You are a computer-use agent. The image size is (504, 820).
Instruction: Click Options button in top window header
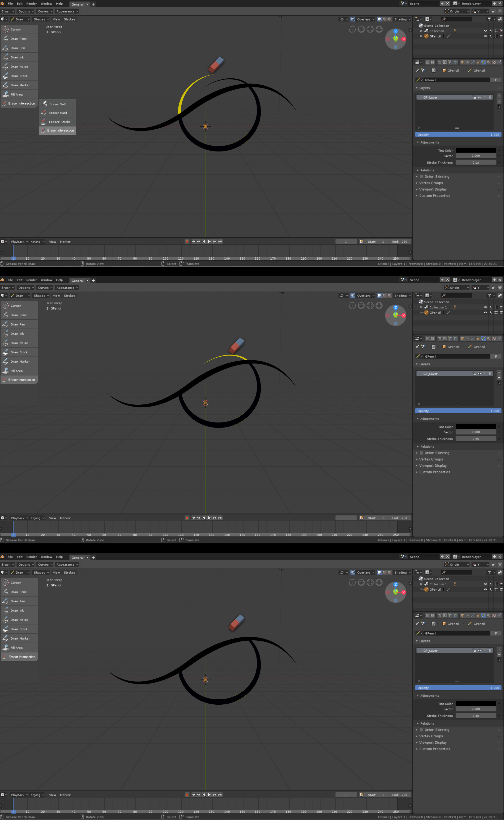[x=26, y=11]
